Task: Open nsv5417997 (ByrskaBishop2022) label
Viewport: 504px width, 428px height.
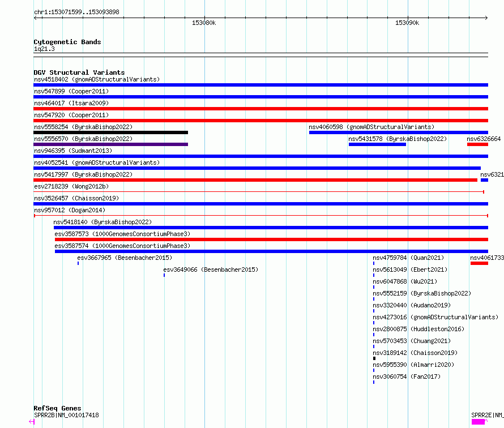Action: 83,174
